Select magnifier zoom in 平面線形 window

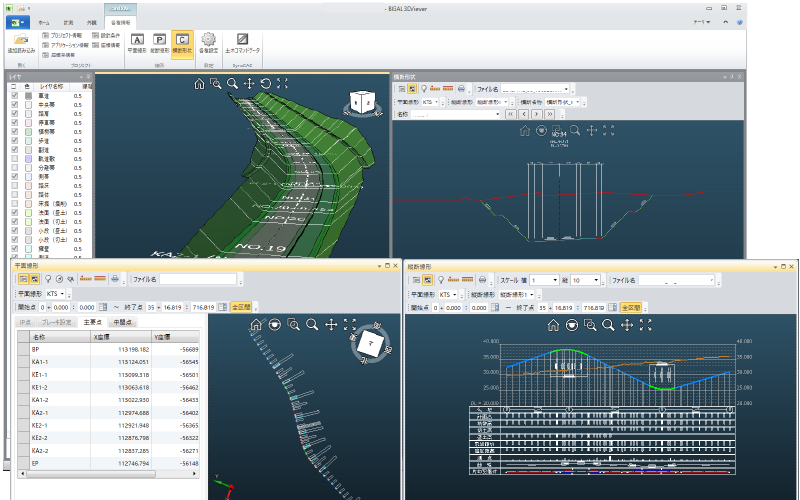[312, 324]
